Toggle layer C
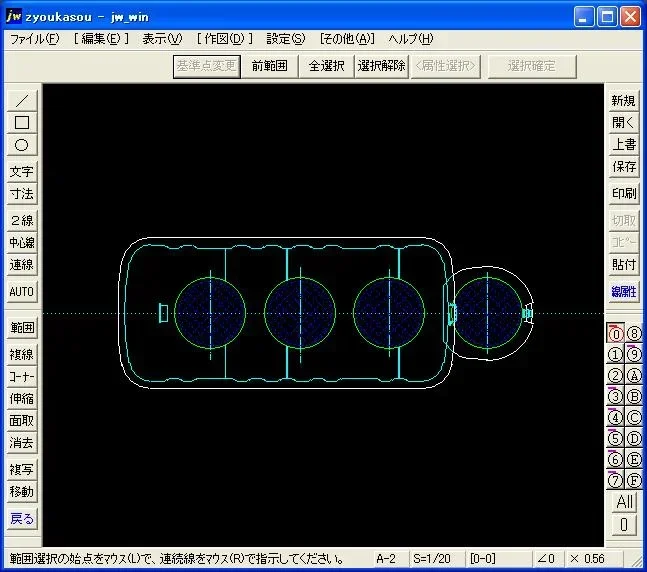647x572 pixels. 634,418
